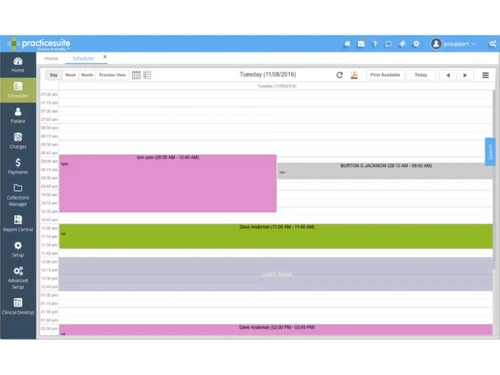
Task: Click the calendar grid view icon
Action: (136, 75)
